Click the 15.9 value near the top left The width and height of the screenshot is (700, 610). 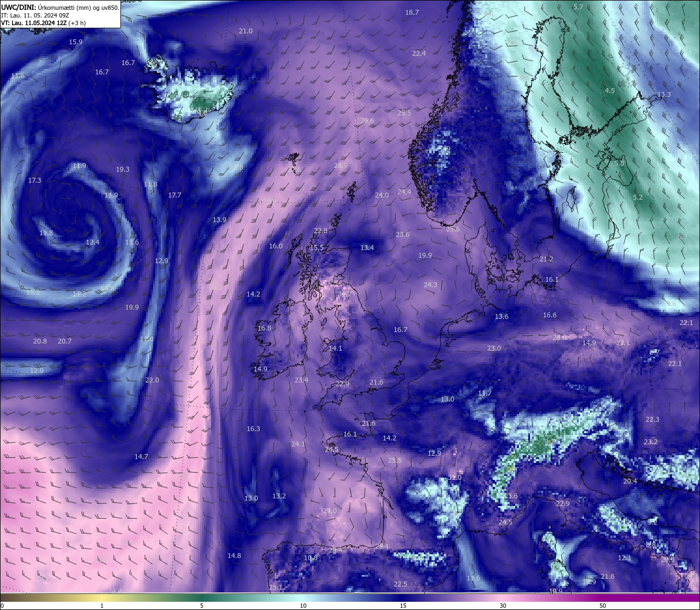(75, 42)
